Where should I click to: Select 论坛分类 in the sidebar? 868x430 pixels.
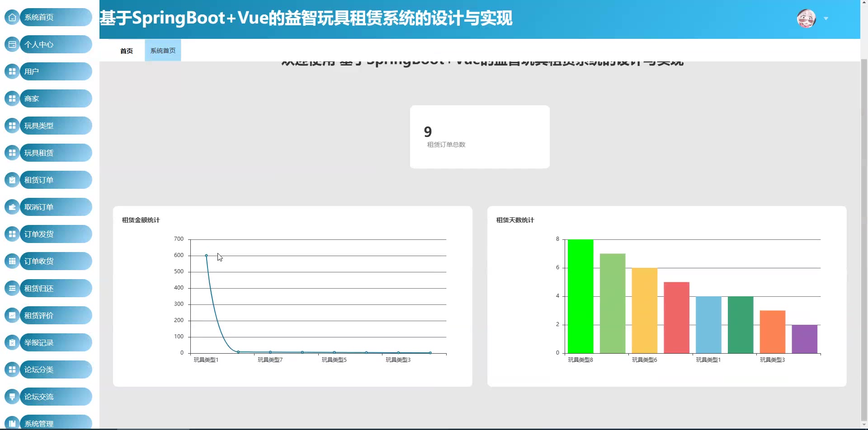click(x=56, y=369)
